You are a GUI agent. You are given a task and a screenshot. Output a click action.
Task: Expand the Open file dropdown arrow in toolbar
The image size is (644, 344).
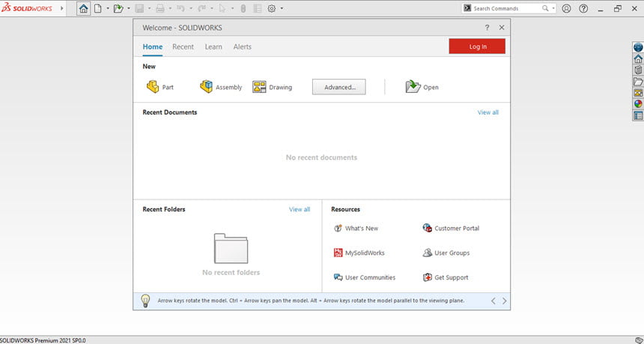[129, 9]
